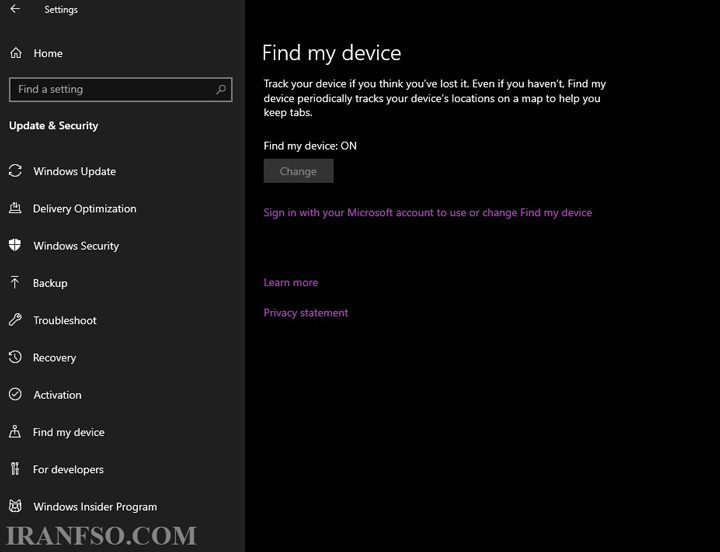Click Sign in with your Microsoft account link
Viewport: 720px width, 552px height.
tap(428, 213)
